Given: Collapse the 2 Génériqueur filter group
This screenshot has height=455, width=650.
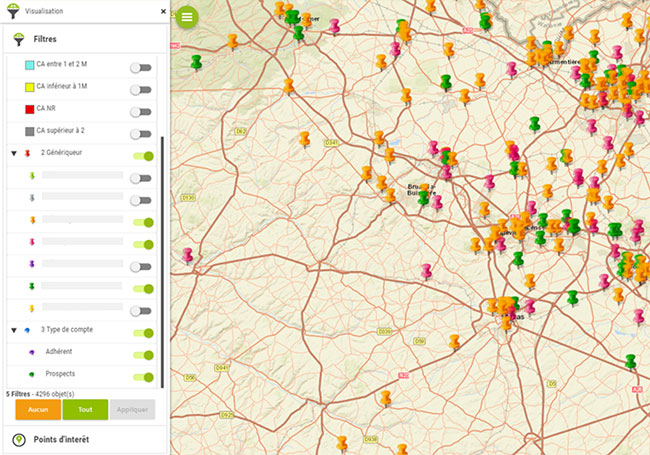Looking at the screenshot, I should coord(13,154).
